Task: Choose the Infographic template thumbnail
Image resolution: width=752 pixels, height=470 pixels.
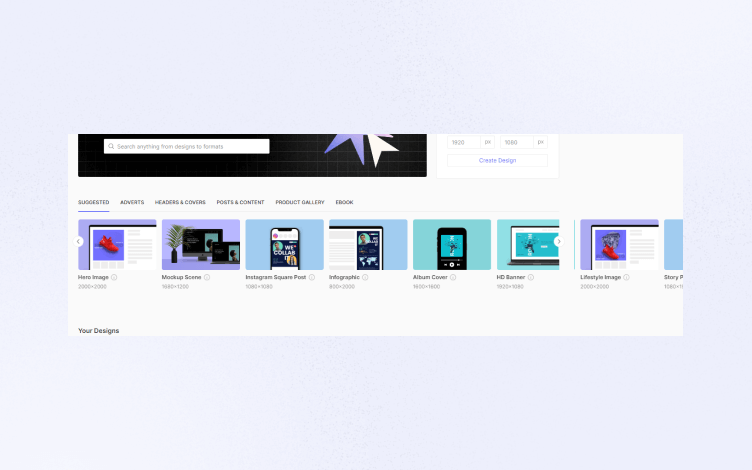Action: [x=368, y=245]
